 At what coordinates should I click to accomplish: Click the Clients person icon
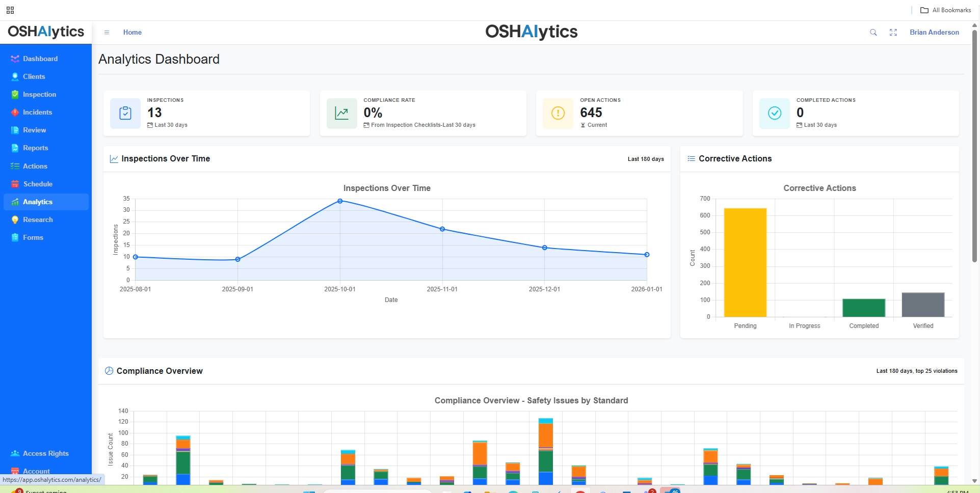click(x=15, y=77)
